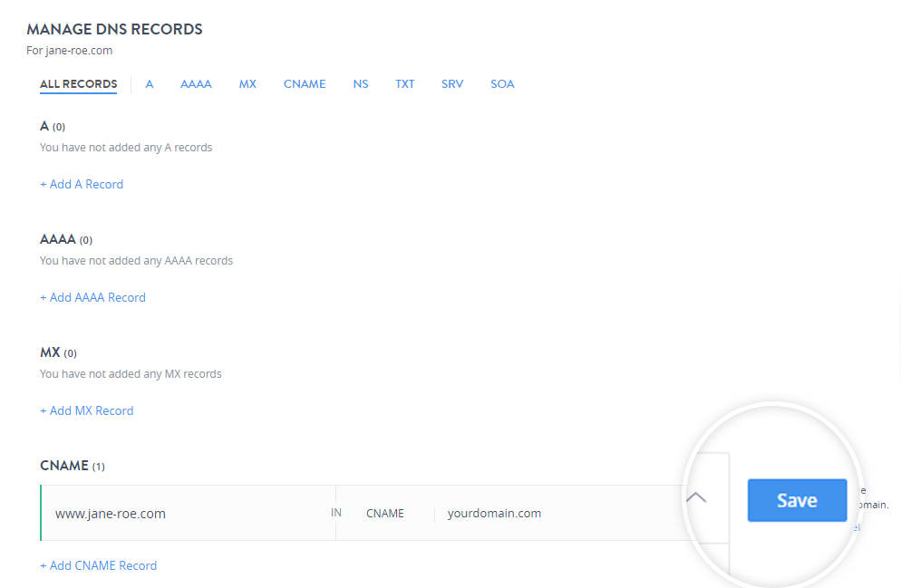This screenshot has width=901, height=588.
Task: Go to the SRV tab
Action: pyautogui.click(x=452, y=84)
